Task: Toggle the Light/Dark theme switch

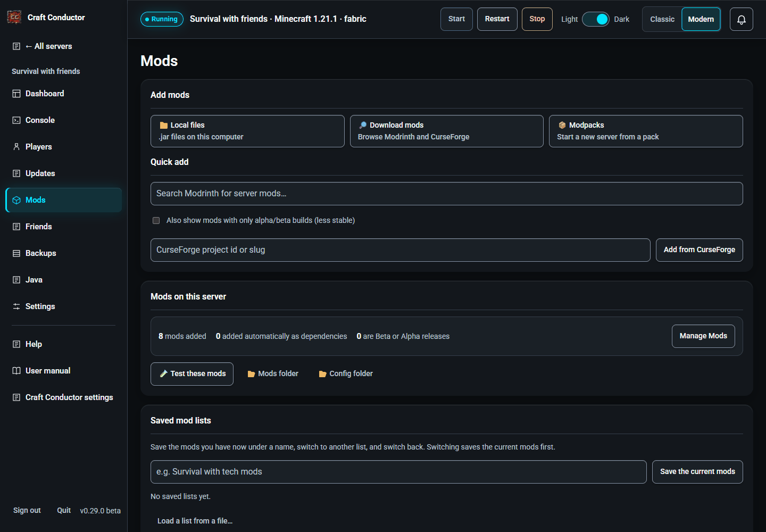Action: pos(596,19)
